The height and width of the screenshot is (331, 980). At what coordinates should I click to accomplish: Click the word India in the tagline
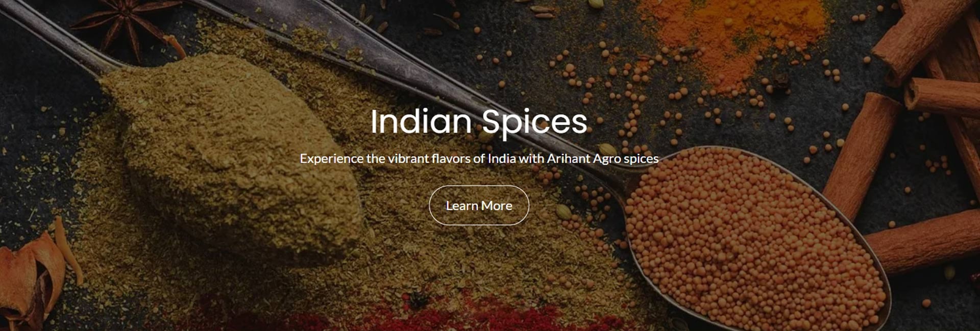pyautogui.click(x=502, y=159)
